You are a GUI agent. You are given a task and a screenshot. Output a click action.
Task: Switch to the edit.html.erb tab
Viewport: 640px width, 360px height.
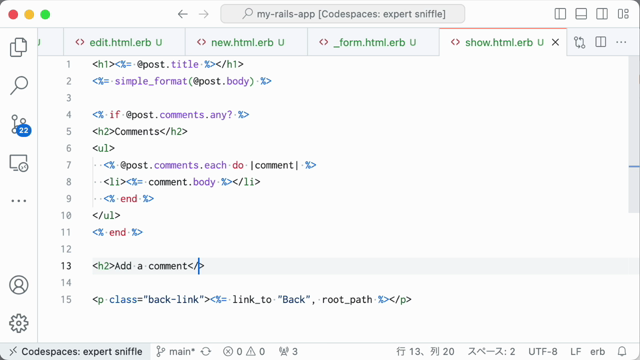124,42
